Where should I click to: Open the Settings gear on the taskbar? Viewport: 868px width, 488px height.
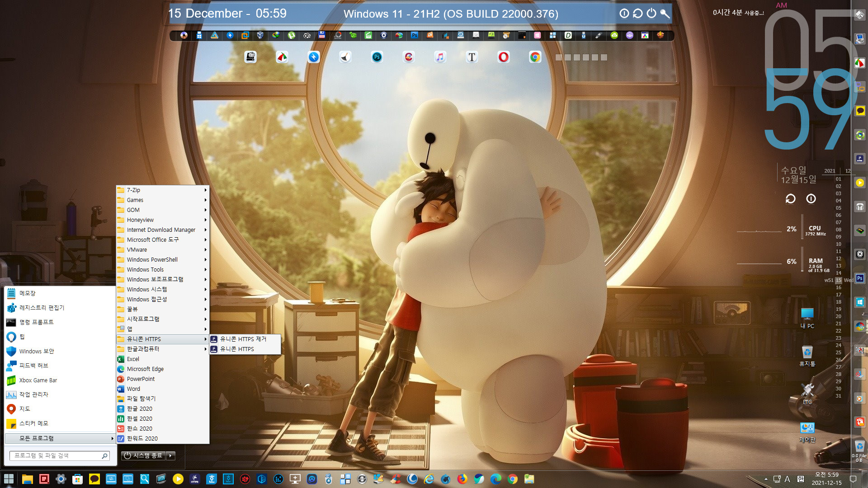click(61, 479)
